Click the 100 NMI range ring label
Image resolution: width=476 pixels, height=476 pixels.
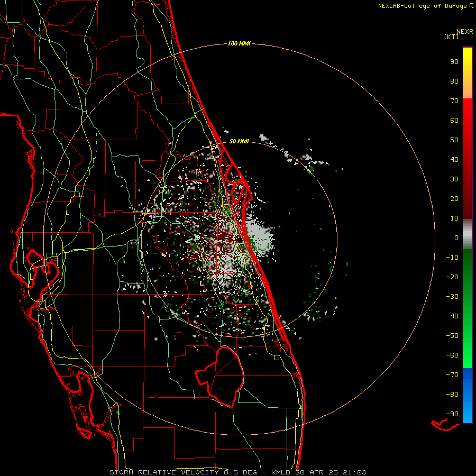point(239,44)
